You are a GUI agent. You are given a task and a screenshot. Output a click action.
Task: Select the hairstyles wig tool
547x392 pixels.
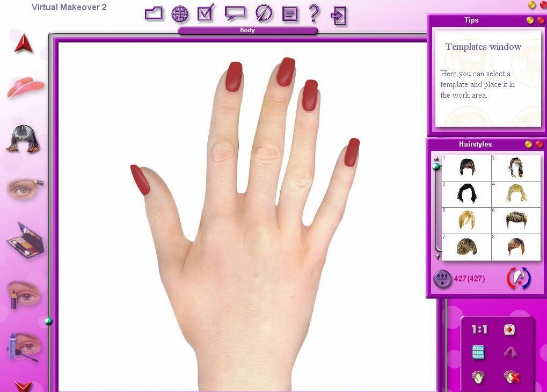tap(23, 139)
